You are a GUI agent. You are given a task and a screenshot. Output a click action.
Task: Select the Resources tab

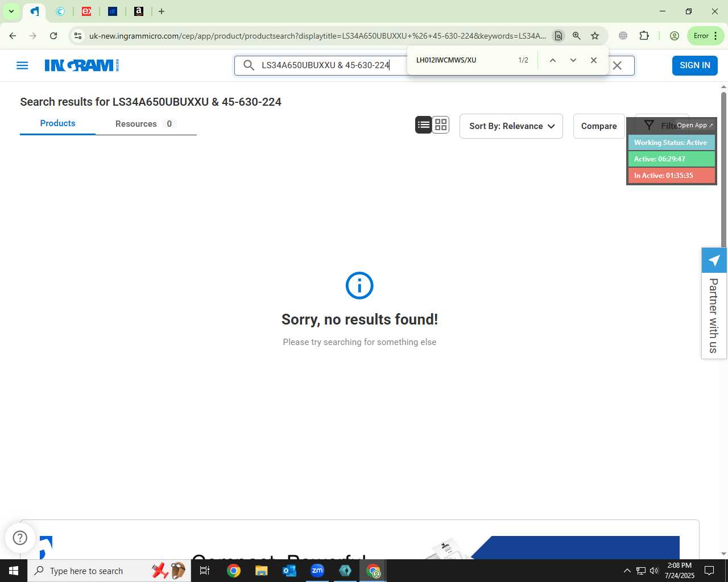tap(146, 124)
